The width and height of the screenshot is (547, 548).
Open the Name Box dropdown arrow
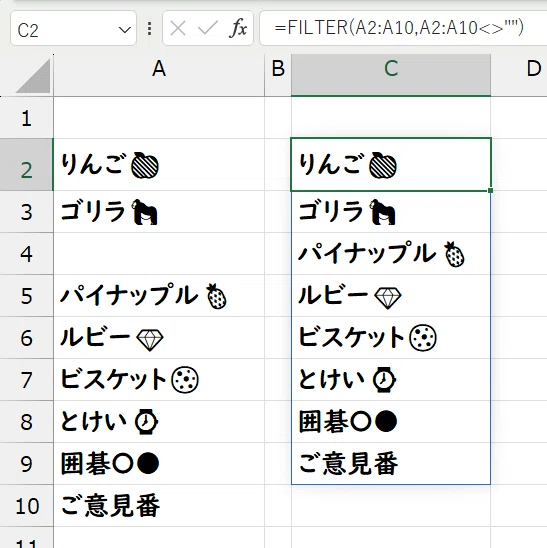[124, 30]
